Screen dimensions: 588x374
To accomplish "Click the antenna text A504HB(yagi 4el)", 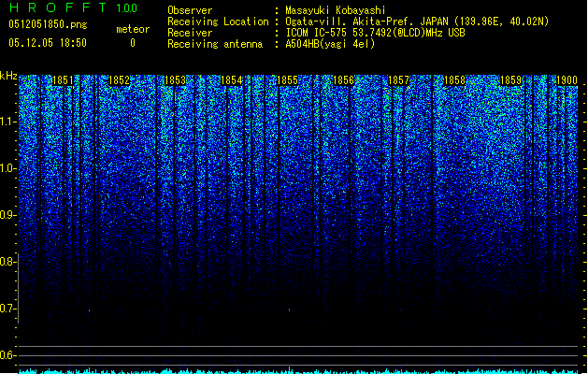I will tap(330, 44).
